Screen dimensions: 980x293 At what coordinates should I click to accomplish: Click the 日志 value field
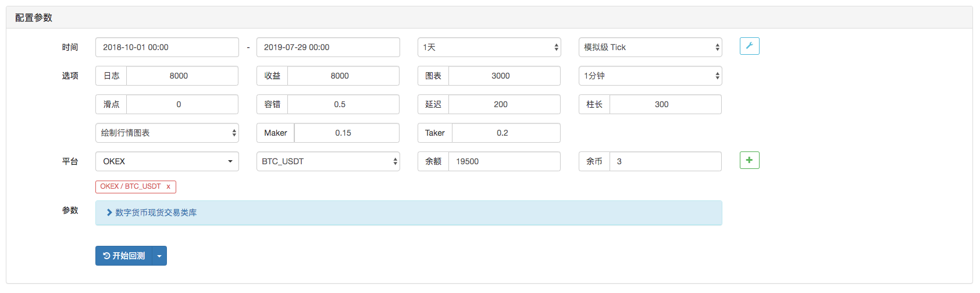[182, 76]
